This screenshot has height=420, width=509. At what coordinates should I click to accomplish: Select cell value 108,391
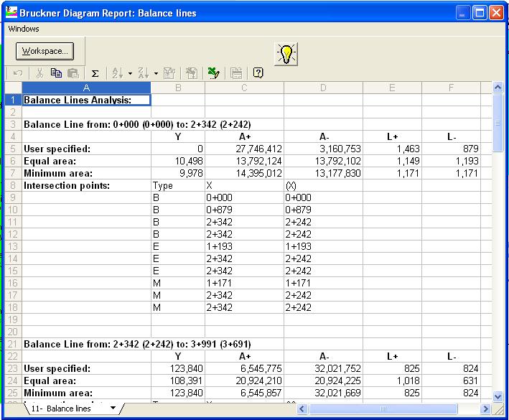[x=178, y=381]
